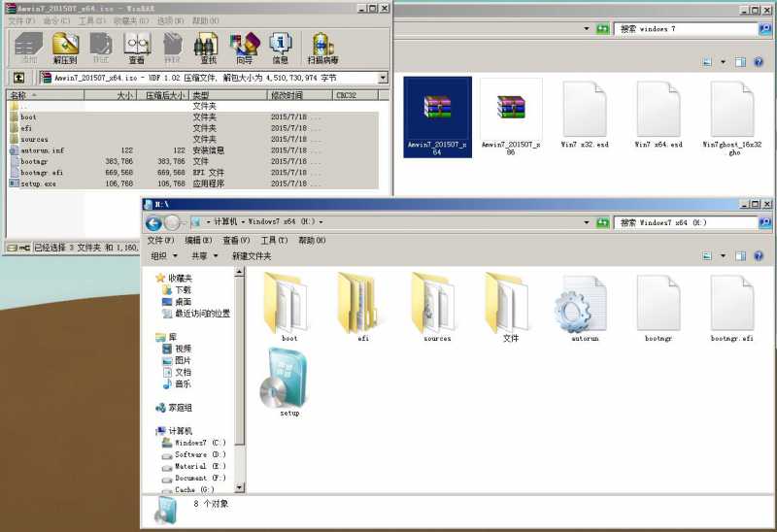
Task: Select the Win7ghost_16x32.gho file icon
Action: [x=732, y=116]
